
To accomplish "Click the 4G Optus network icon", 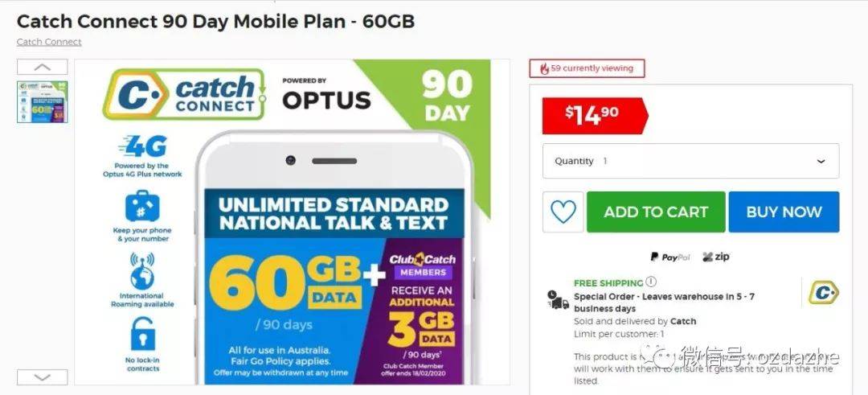I will (142, 146).
